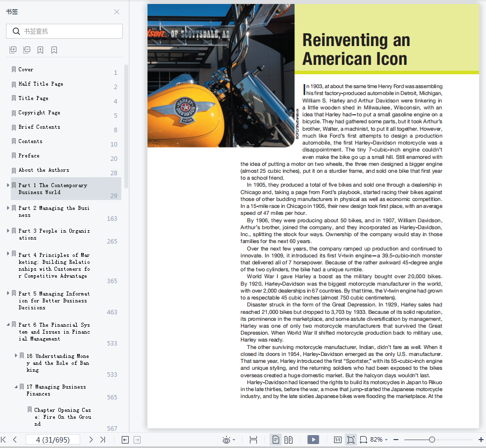Screen dimensions: 486x448
Task: Open the Cover bookmark
Action: [26, 69]
